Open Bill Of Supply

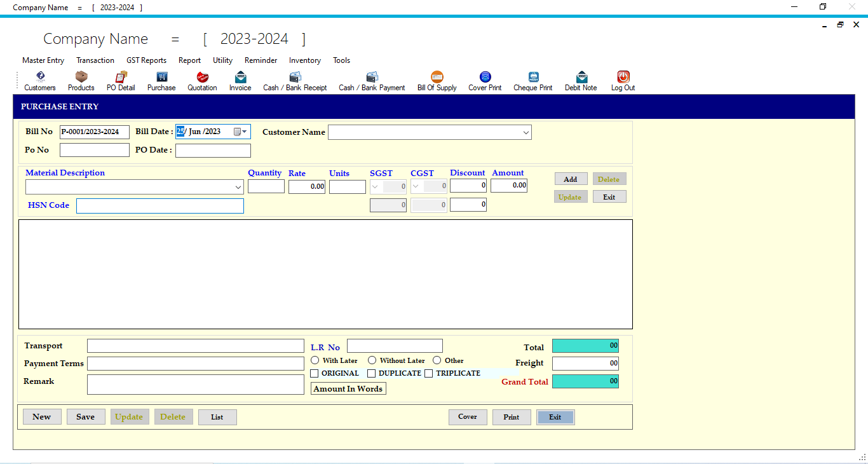437,81
